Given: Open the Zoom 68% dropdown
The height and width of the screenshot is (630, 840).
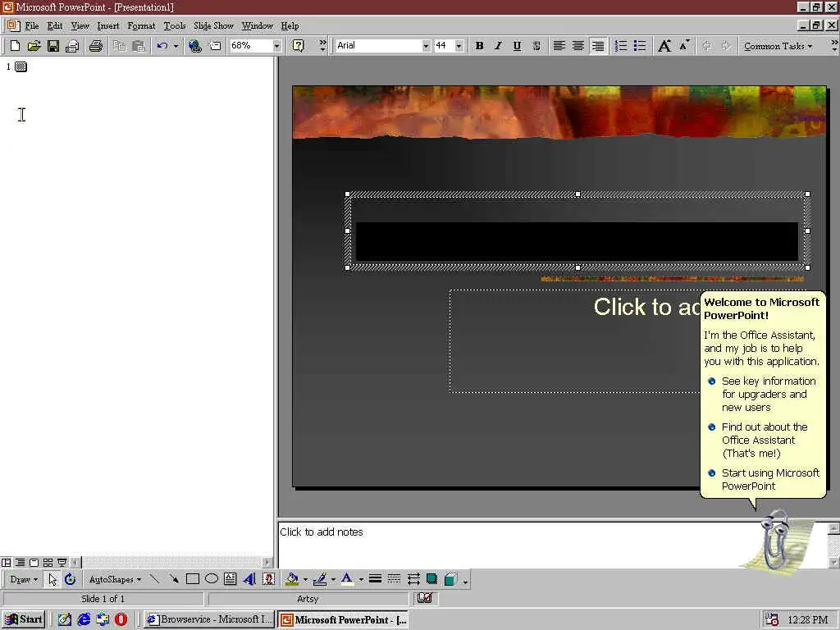Looking at the screenshot, I should coord(277,46).
